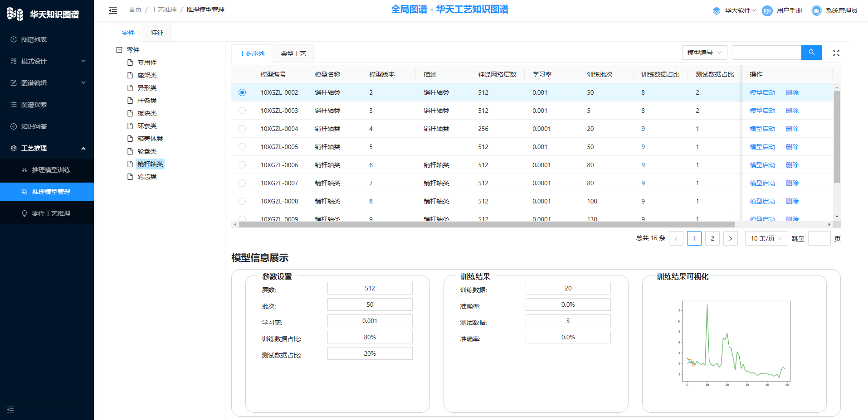Screen dimensions: 868x420
Task: Click the 华天知识图谱 logo icon
Action: point(15,14)
